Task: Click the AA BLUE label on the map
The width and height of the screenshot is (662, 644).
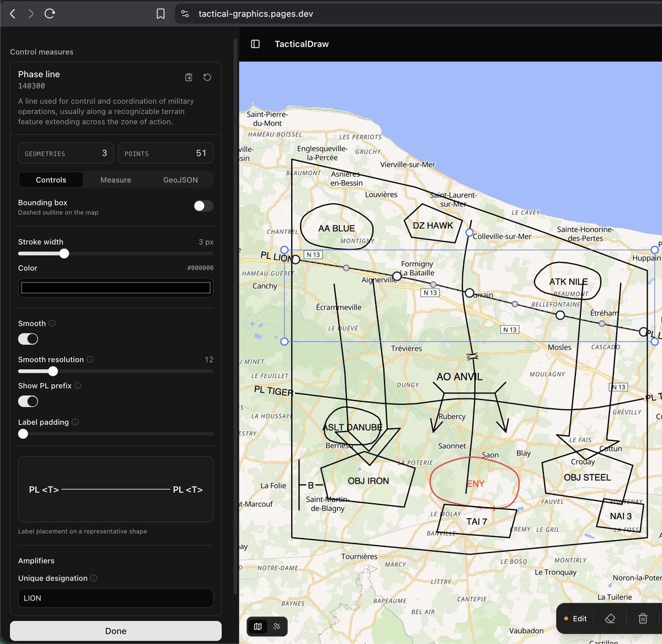Action: pos(337,228)
